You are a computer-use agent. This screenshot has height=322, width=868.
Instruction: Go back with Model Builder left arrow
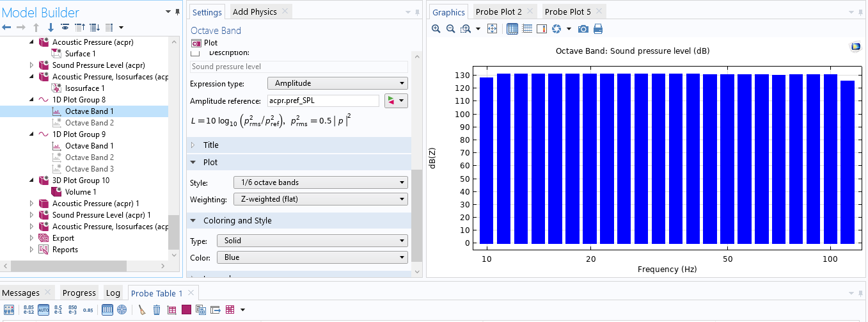7,28
